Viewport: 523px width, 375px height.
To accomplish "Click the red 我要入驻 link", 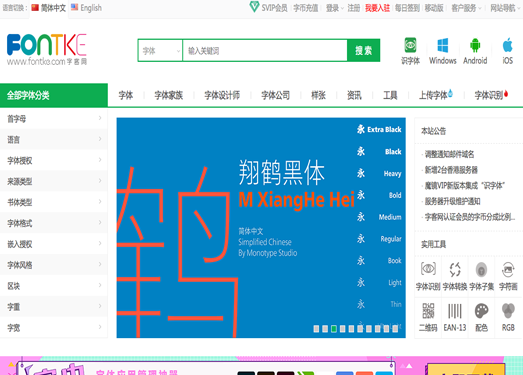I will pos(377,8).
